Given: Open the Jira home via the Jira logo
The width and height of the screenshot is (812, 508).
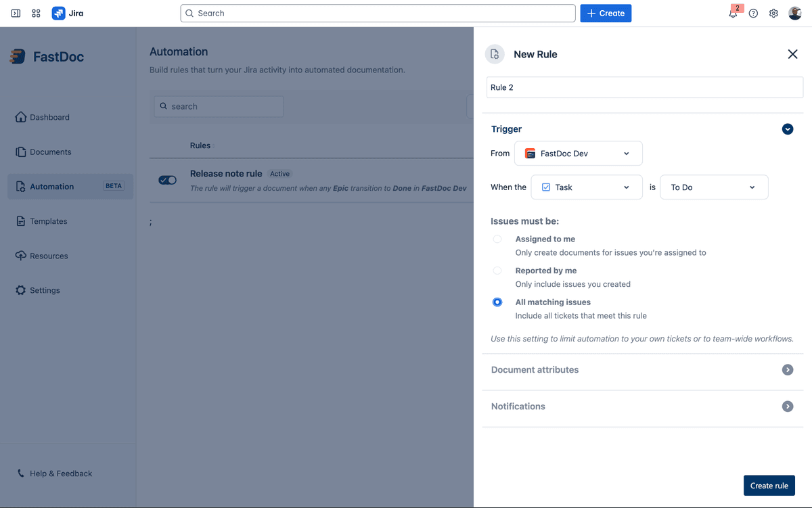Looking at the screenshot, I should [x=58, y=13].
